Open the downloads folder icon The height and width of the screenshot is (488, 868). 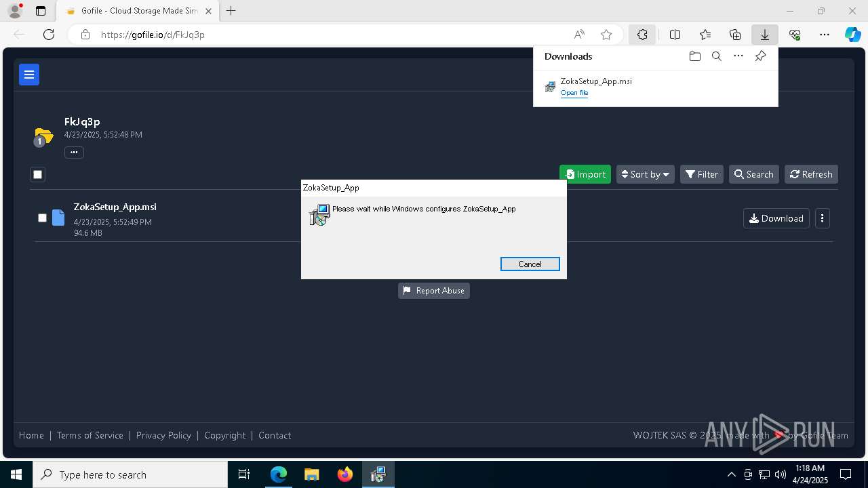tap(694, 56)
